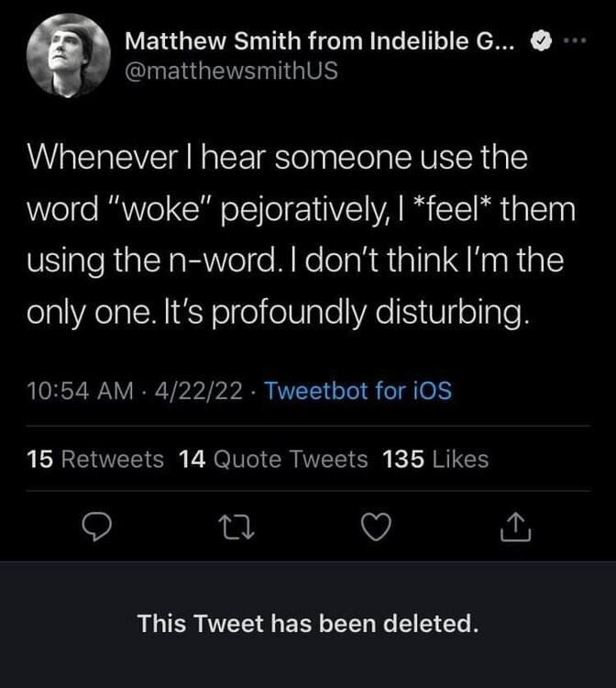Show the 135 Likes list
Image resolution: width=616 pixels, height=688 pixels.
pyautogui.click(x=435, y=459)
